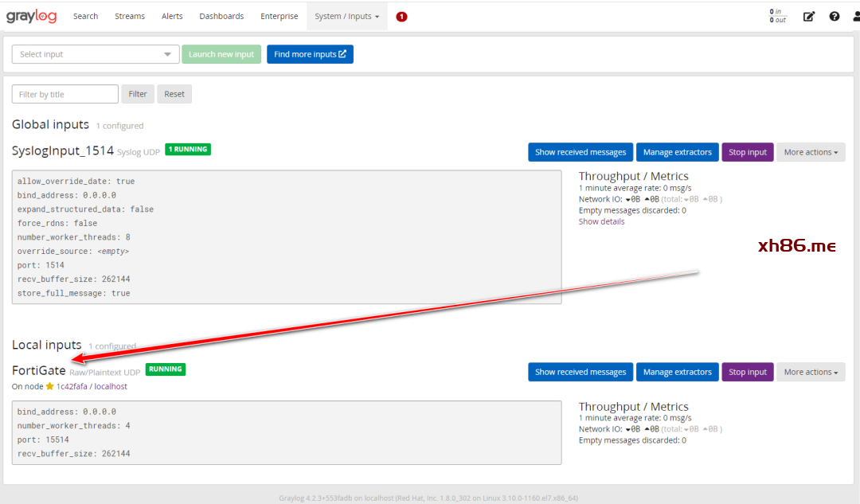Viewport: 860px width, 504px height.
Task: Click Find more inputs button
Action: [x=310, y=54]
